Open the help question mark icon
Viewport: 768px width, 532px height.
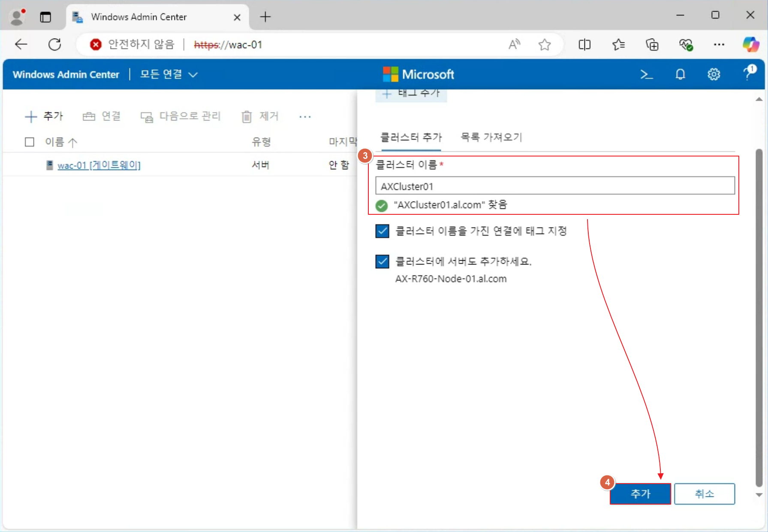(x=749, y=73)
